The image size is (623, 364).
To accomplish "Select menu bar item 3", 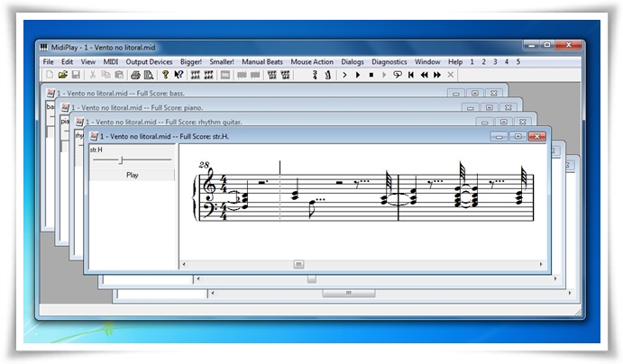I will tap(495, 62).
